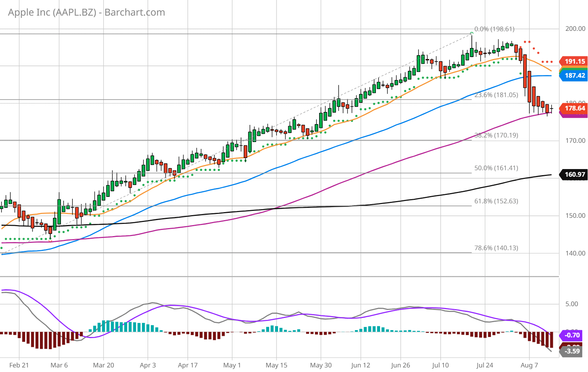Click the 0.0% (198.61) Fibonacci label
This screenshot has width=588, height=372.
pos(494,29)
